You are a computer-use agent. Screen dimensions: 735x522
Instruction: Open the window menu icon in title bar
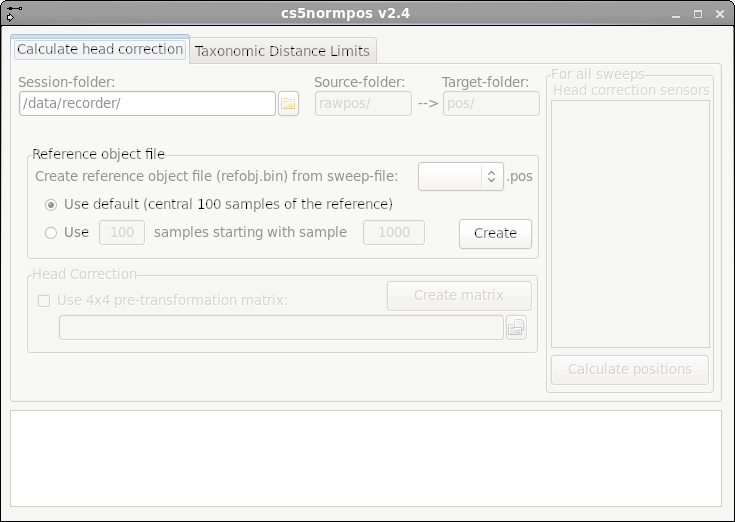[12, 14]
